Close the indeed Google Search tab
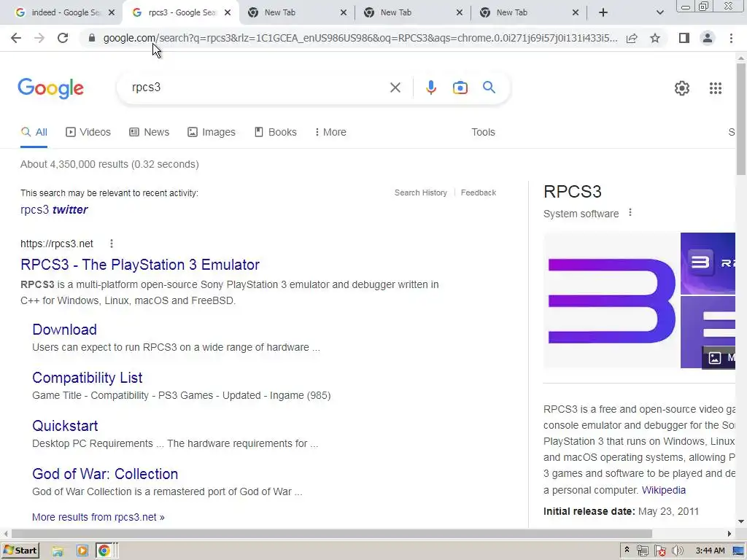The height and width of the screenshot is (560, 747). tap(112, 13)
